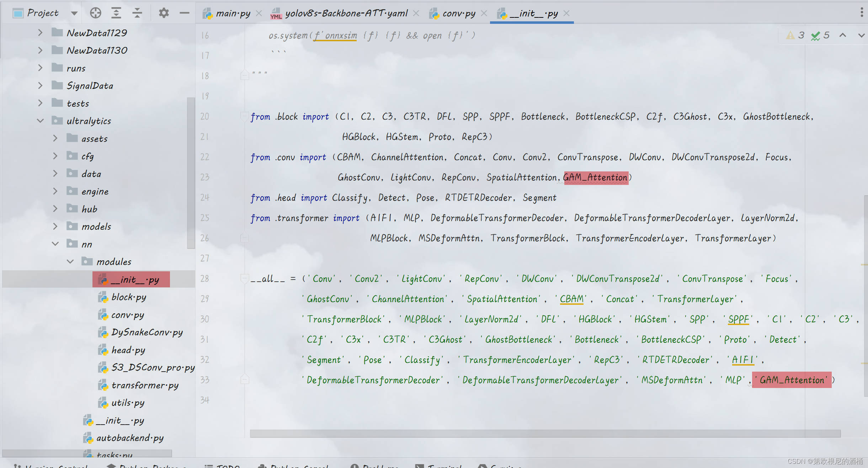Viewport: 868px width, 468px height.
Task: Go to next highlighted error arrow
Action: pyautogui.click(x=861, y=35)
